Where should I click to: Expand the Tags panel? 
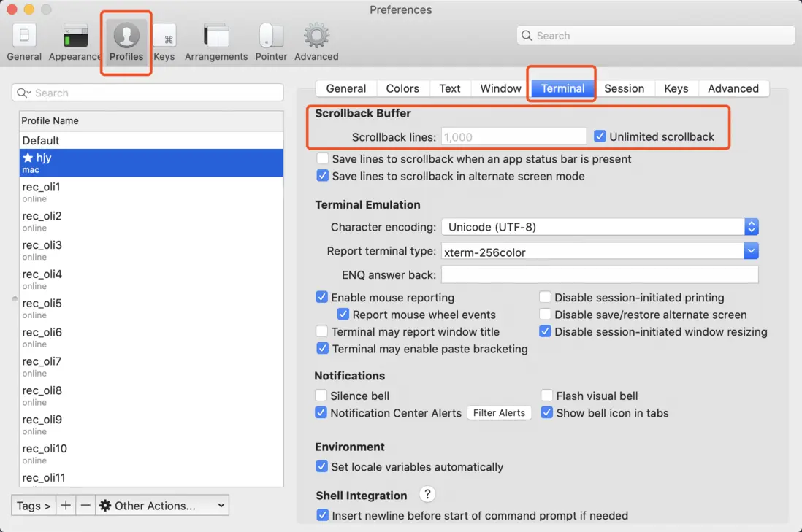pos(34,506)
